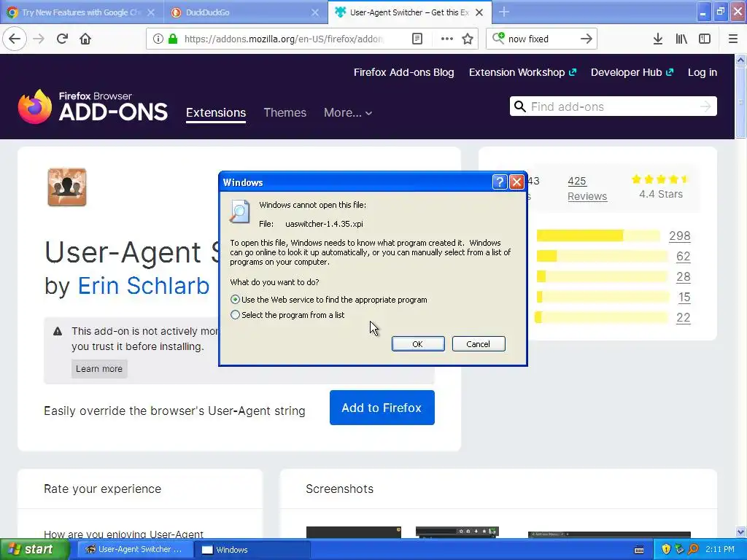The width and height of the screenshot is (747, 560).
Task: Click the four-star rating bar with 62
Action: 602,256
